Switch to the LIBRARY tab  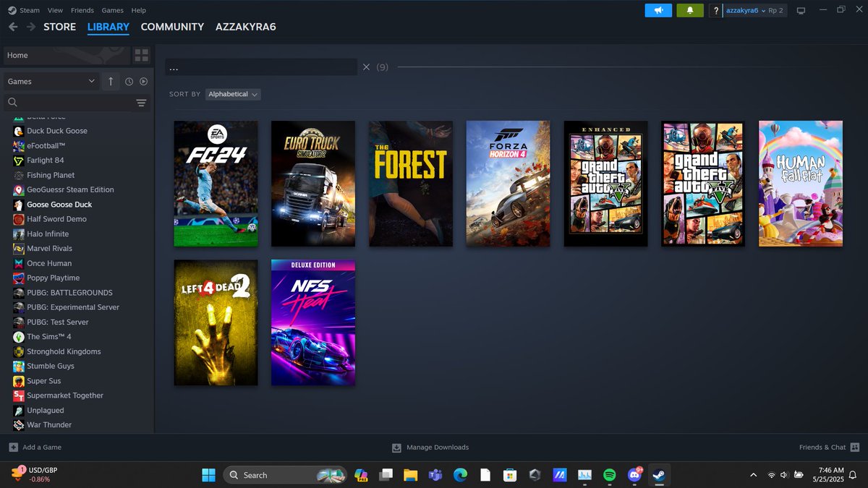109,27
